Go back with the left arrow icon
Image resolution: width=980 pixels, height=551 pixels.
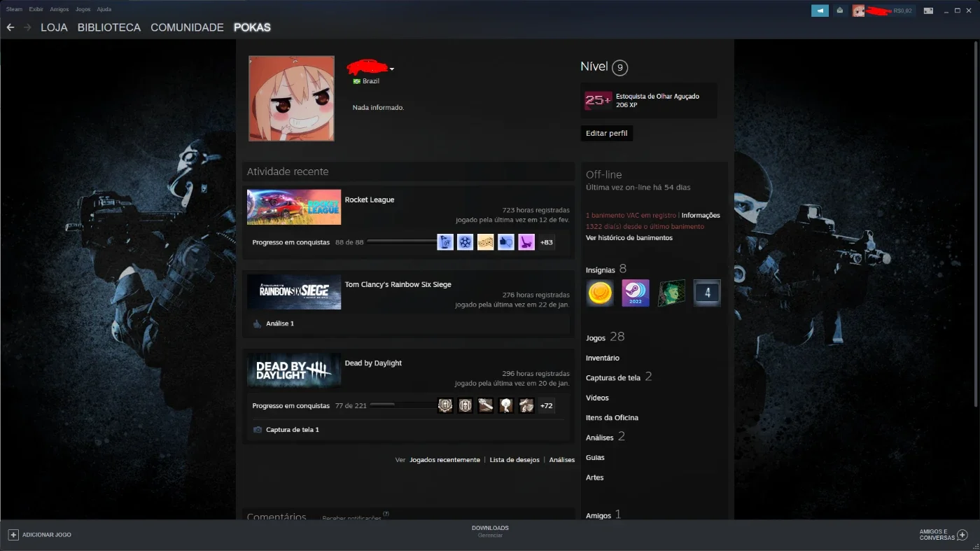pyautogui.click(x=10, y=27)
